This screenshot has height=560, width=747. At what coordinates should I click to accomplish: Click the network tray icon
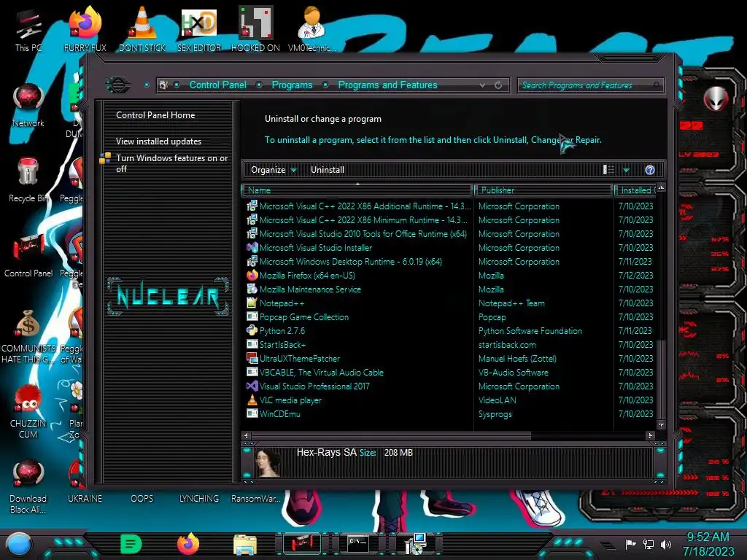coord(649,544)
